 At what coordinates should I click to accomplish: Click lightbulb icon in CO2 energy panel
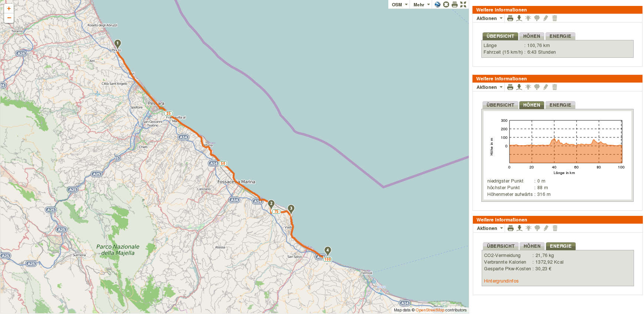click(528, 228)
